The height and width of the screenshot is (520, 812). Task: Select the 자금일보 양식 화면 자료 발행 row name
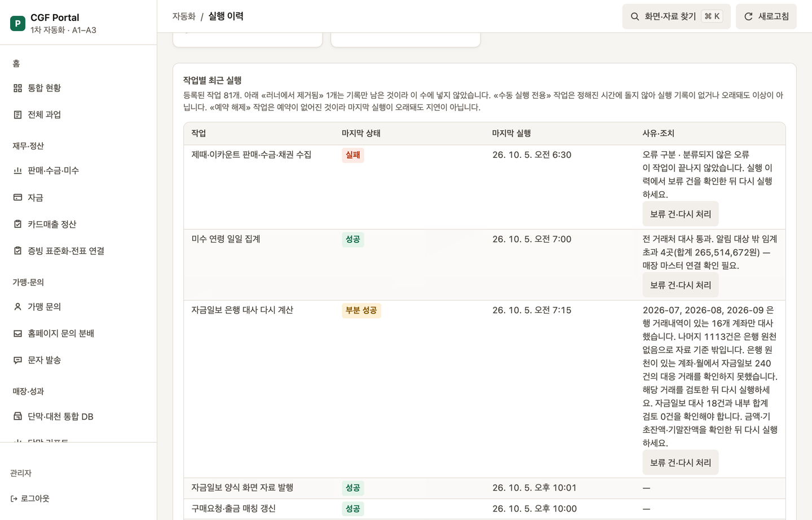coord(242,488)
